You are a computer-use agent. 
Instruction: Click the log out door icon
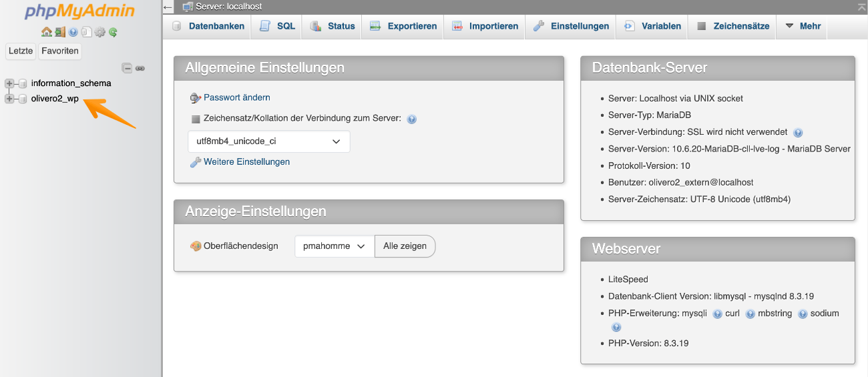tap(60, 32)
